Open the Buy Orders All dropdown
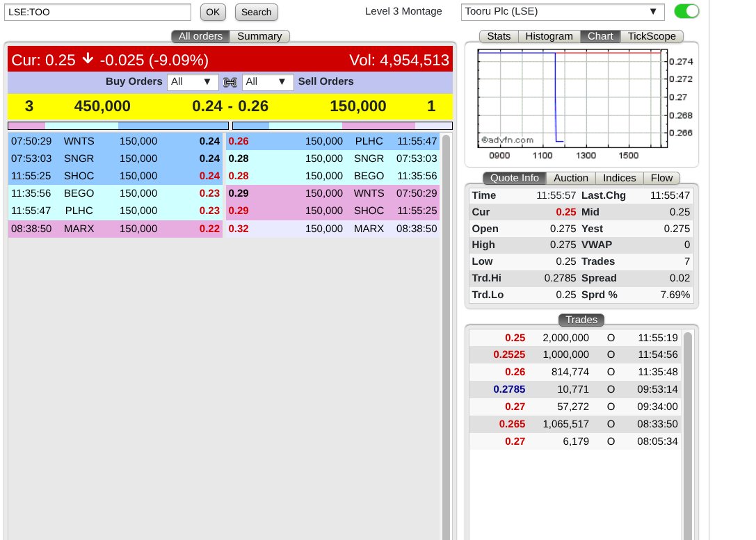Screen dimensions: 756x540 click(x=193, y=82)
